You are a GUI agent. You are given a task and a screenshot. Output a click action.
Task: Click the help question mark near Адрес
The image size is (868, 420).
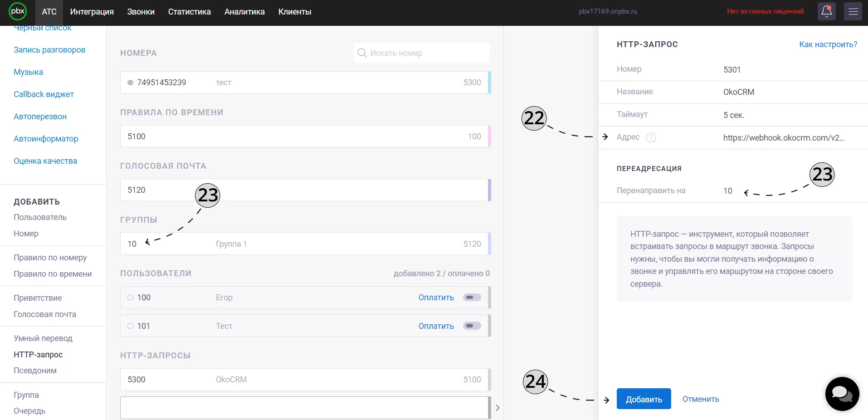(651, 137)
